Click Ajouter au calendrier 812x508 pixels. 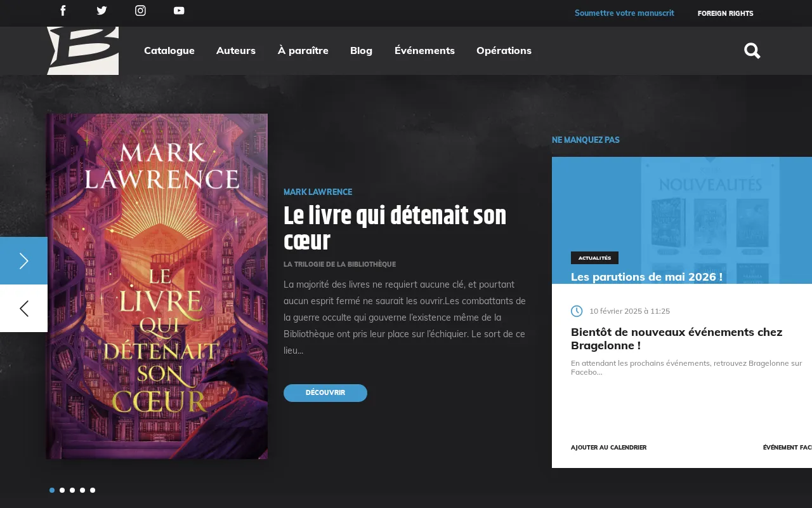(608, 448)
